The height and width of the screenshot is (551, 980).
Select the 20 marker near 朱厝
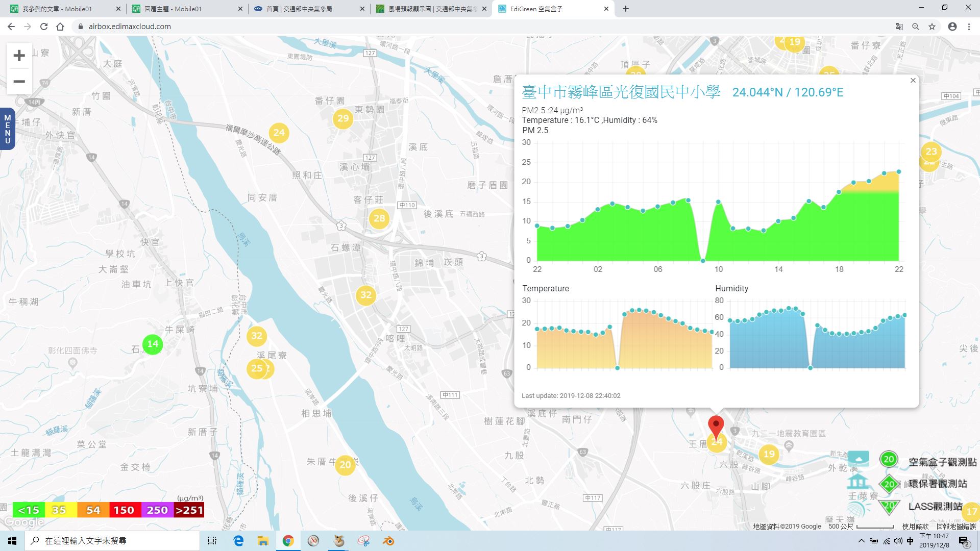coord(346,465)
